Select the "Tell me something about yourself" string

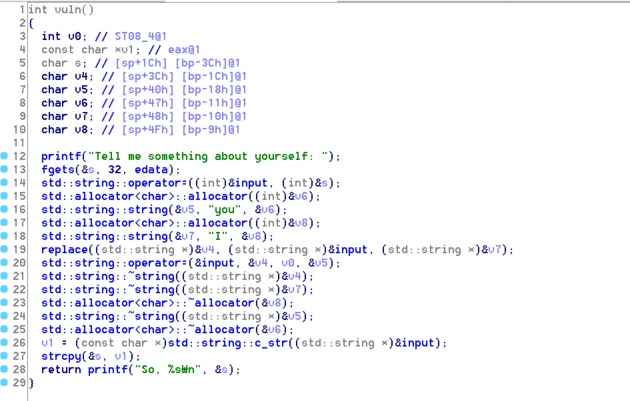tap(208, 156)
